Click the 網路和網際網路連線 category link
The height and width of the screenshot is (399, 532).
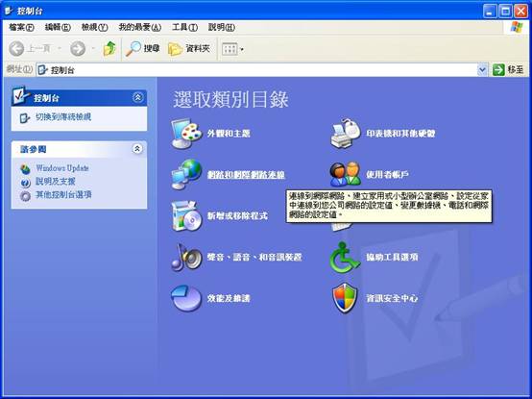click(246, 175)
